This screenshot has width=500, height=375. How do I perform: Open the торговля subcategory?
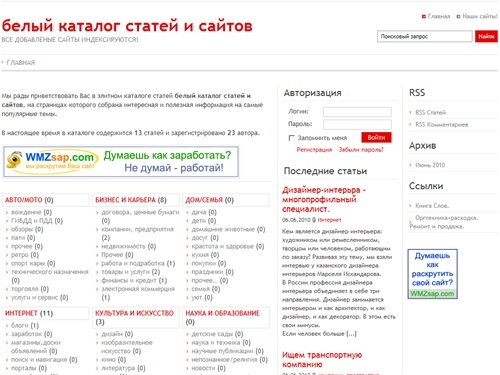[25, 289]
